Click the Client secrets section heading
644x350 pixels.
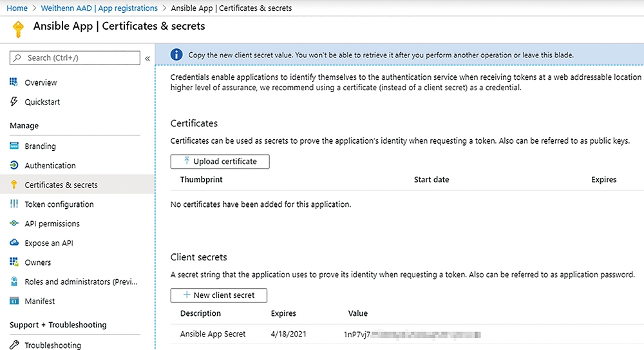[x=199, y=257]
